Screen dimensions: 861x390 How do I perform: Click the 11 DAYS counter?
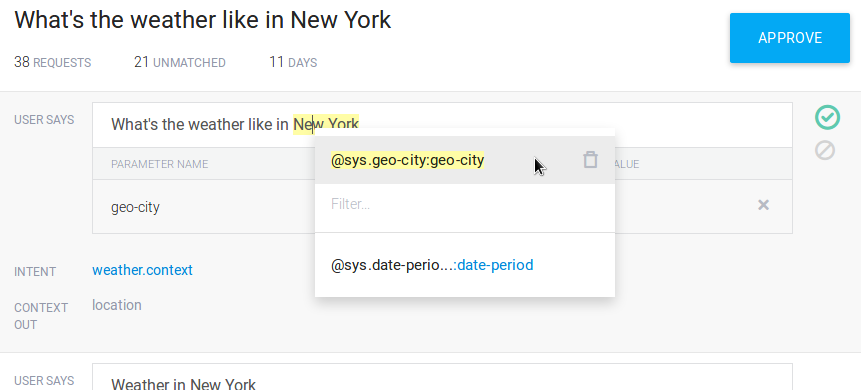[293, 63]
